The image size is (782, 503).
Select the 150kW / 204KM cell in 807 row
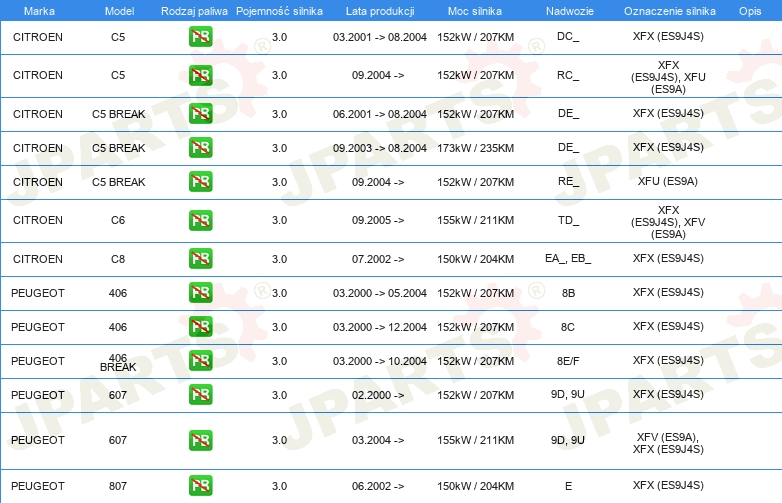coord(475,486)
